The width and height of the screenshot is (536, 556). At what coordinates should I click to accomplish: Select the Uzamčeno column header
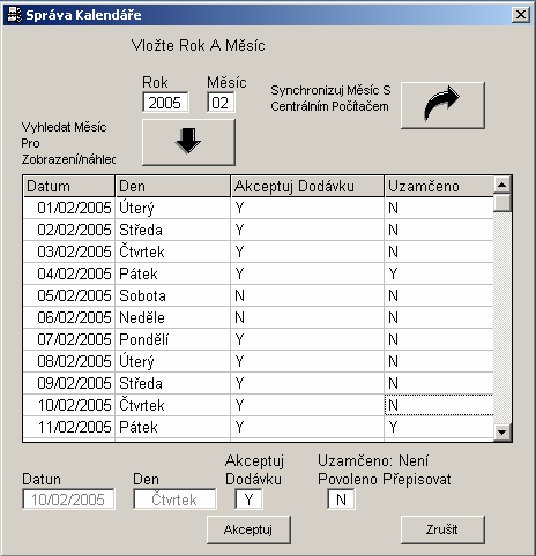coord(439,186)
